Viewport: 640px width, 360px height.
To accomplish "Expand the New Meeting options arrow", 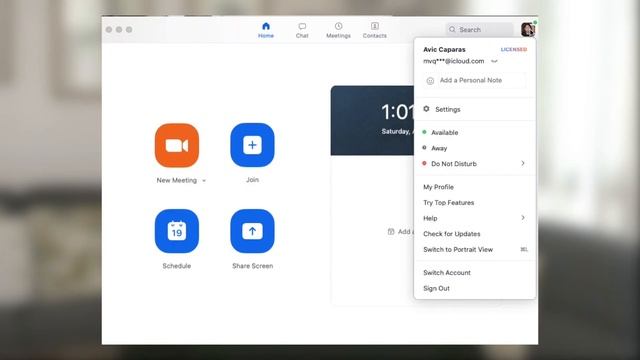I will (x=204, y=180).
